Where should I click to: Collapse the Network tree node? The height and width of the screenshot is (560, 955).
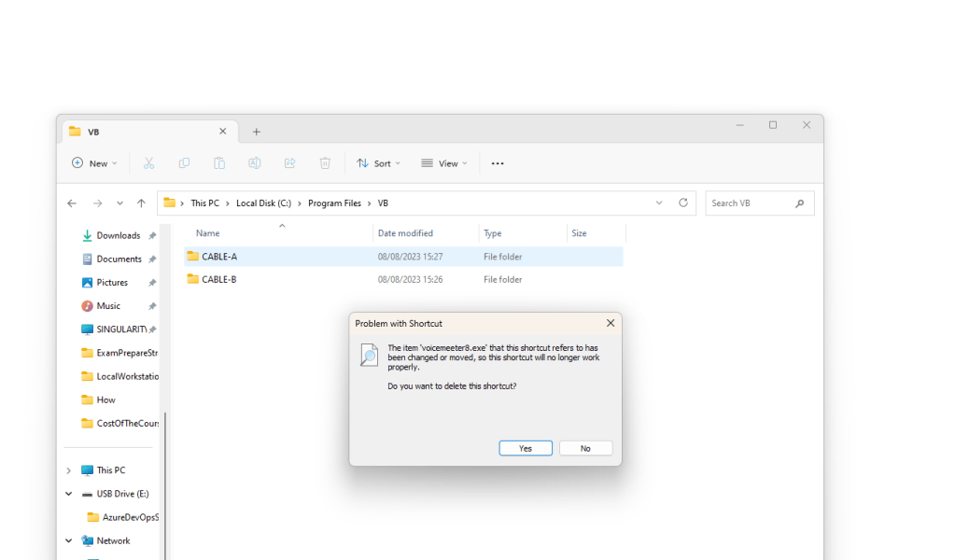click(x=69, y=540)
